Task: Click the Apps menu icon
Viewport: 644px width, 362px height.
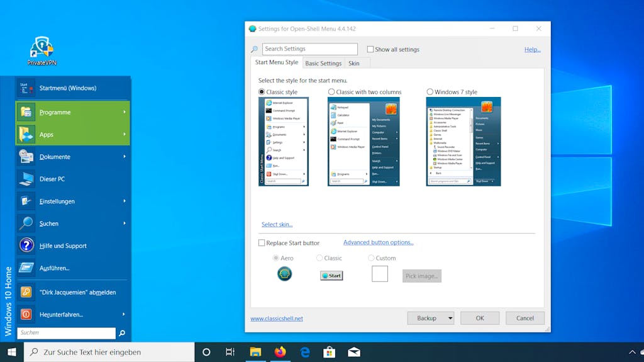Action: (x=26, y=134)
